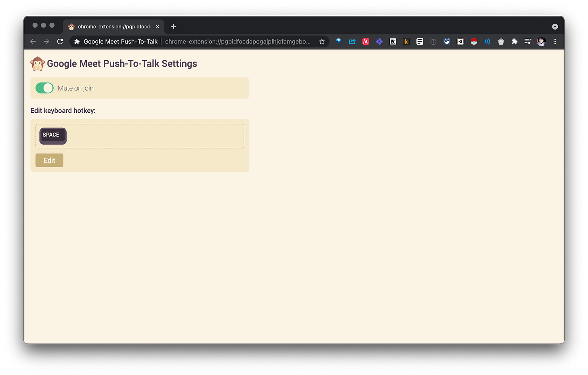This screenshot has width=588, height=375.
Task: Open the Chrome three-dot menu
Action: tap(555, 42)
